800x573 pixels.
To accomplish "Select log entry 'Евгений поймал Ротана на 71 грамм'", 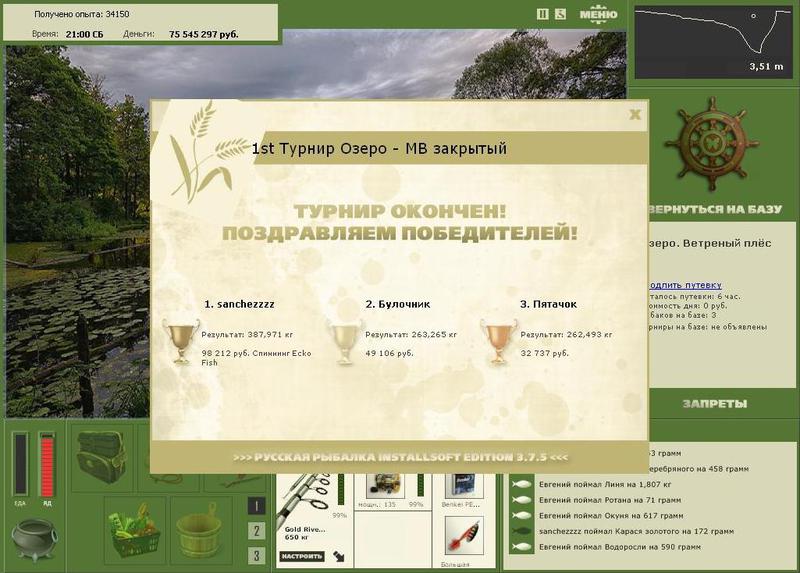I will (x=610, y=500).
